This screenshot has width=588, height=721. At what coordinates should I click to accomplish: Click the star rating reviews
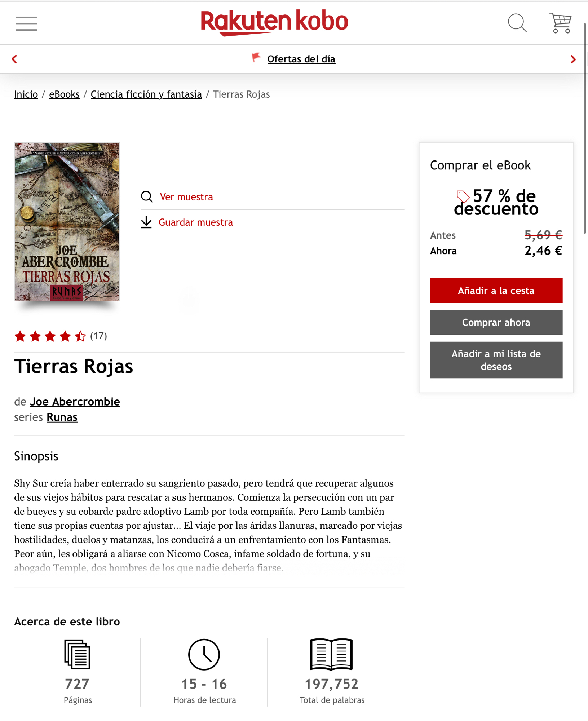click(x=61, y=336)
